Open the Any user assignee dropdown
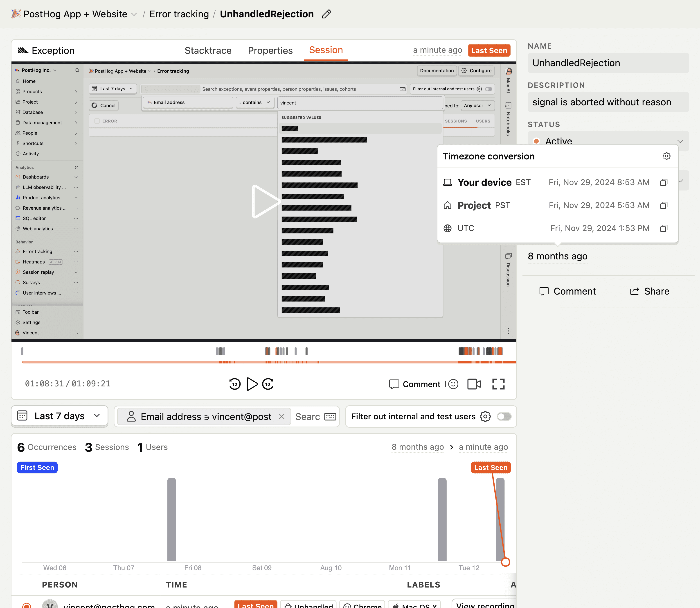 pyautogui.click(x=477, y=106)
